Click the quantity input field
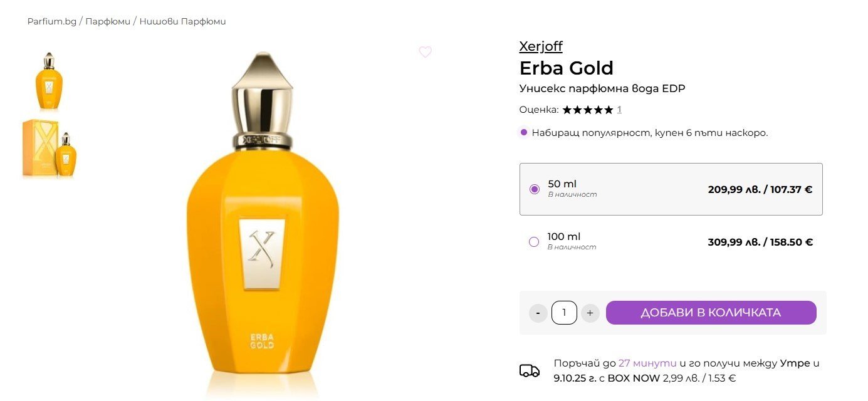The height and width of the screenshot is (401, 868). tap(564, 313)
